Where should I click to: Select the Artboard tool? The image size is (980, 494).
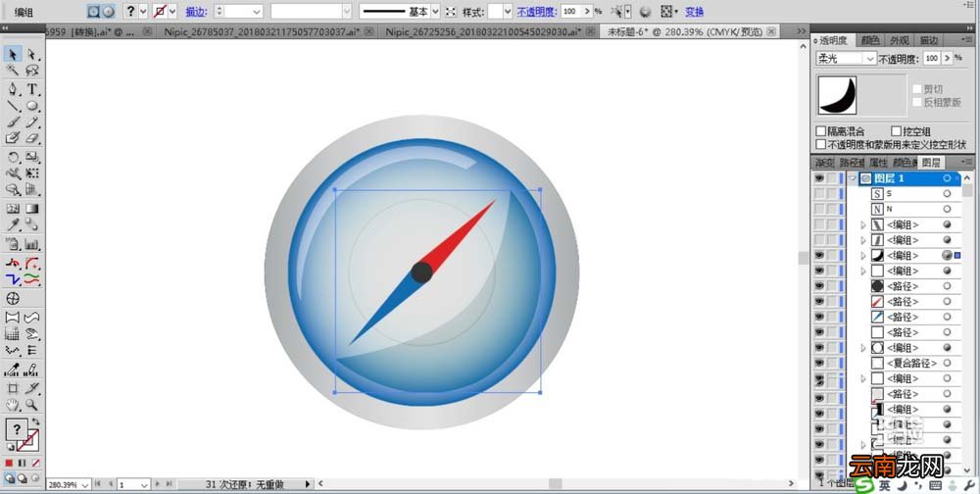tap(13, 388)
